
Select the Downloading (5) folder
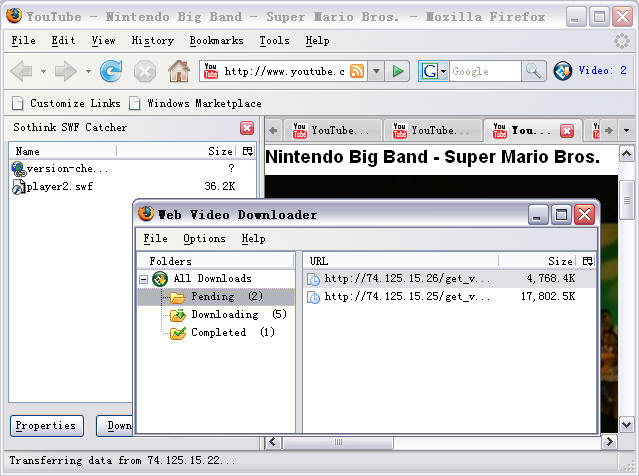pos(228,315)
